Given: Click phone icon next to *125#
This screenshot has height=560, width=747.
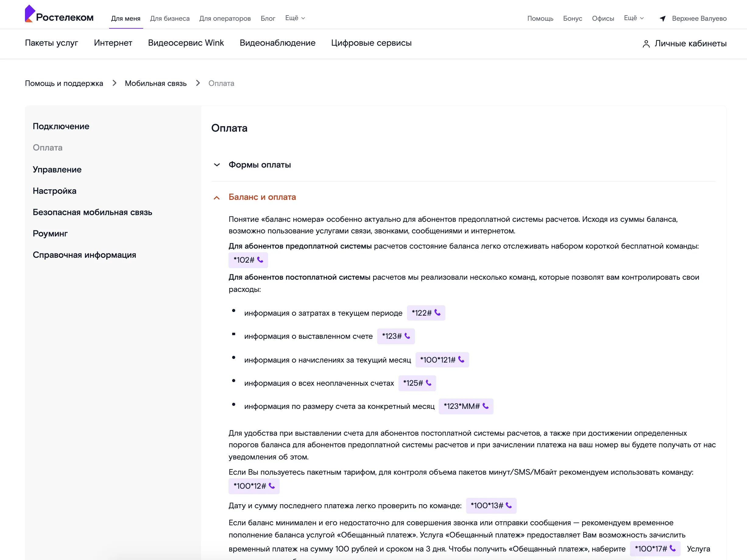Looking at the screenshot, I should (429, 383).
